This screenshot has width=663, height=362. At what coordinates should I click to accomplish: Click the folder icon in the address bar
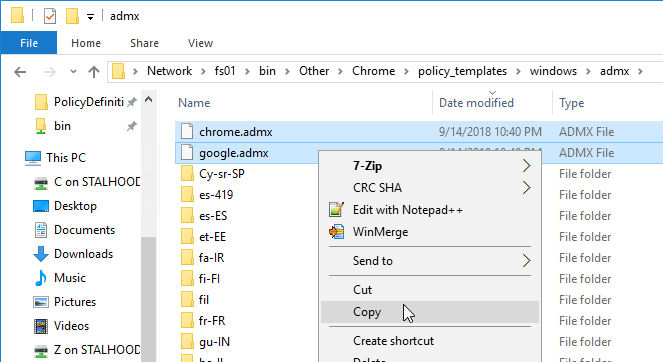click(119, 71)
